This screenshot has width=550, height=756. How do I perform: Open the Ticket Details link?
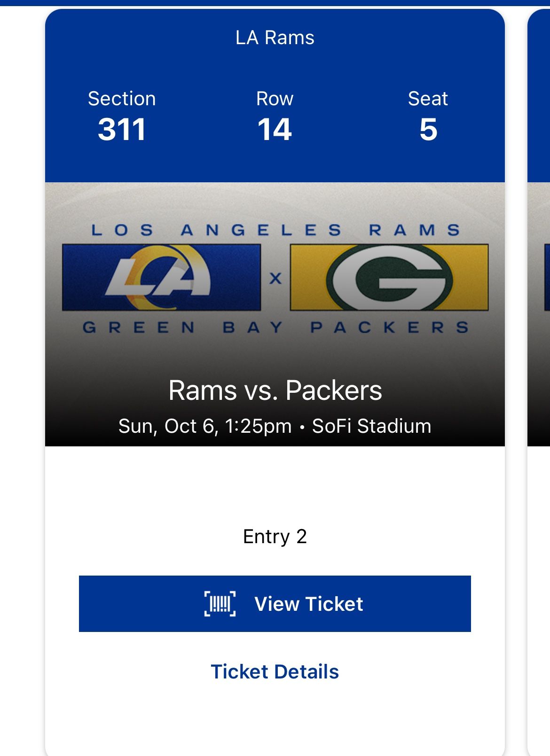point(275,671)
